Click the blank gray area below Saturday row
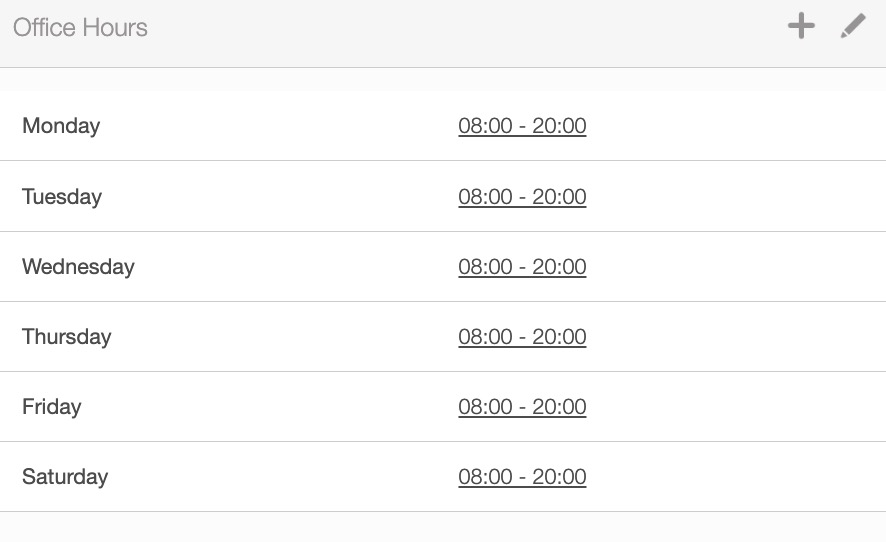 [x=443, y=527]
